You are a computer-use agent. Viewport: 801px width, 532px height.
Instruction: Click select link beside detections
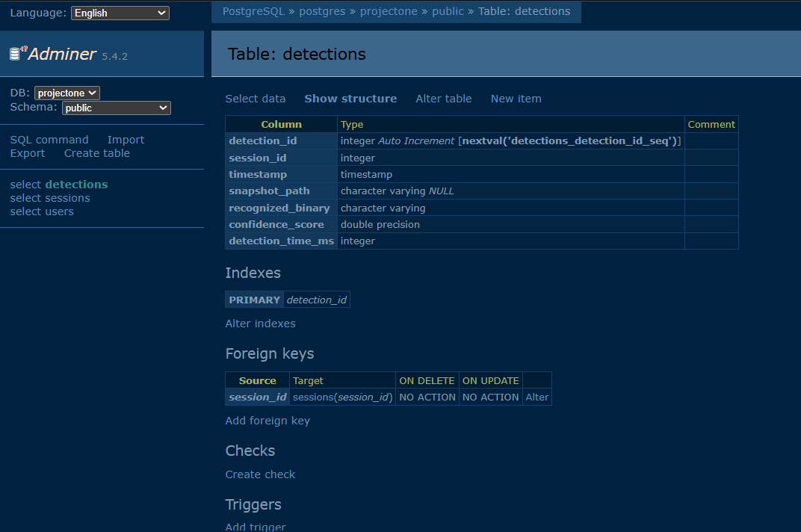pos(25,185)
